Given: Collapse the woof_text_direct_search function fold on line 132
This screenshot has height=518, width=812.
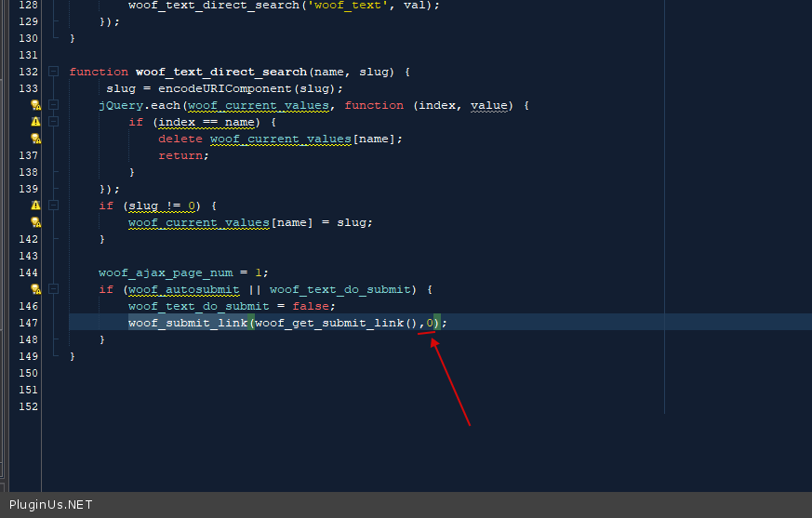Looking at the screenshot, I should 53,72.
